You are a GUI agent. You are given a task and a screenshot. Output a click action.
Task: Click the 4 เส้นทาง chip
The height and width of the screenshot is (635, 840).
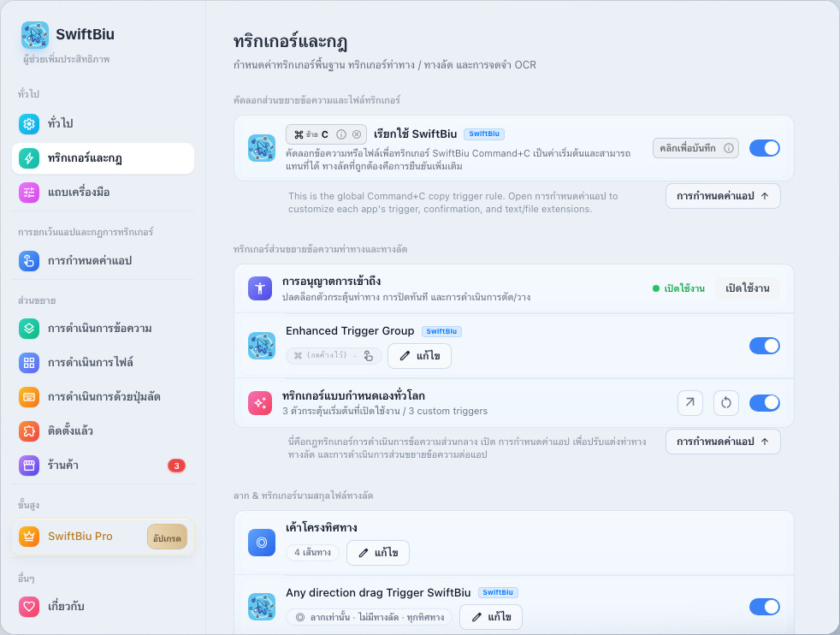click(312, 553)
